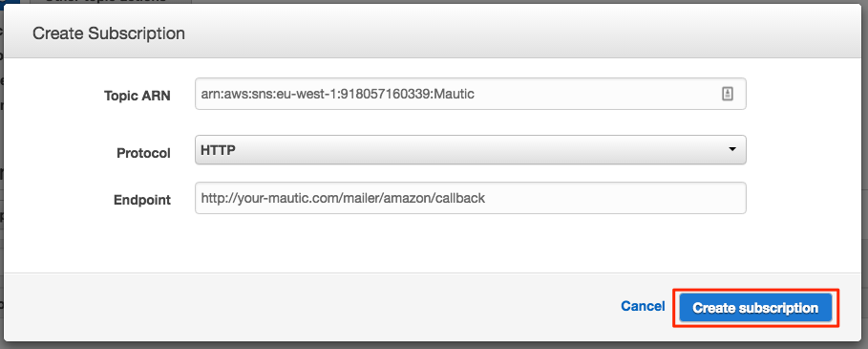Click the Other topic actions button behind dialog
The width and height of the screenshot is (868, 349).
click(110, 2)
